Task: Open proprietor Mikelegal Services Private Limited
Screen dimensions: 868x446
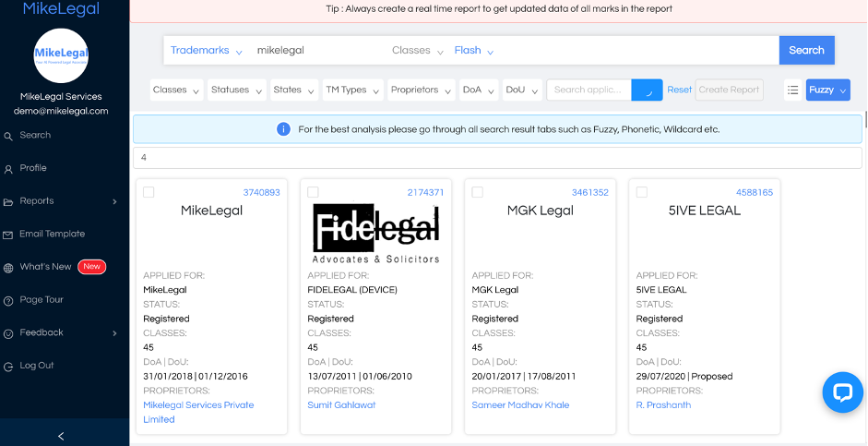Action: [x=198, y=412]
